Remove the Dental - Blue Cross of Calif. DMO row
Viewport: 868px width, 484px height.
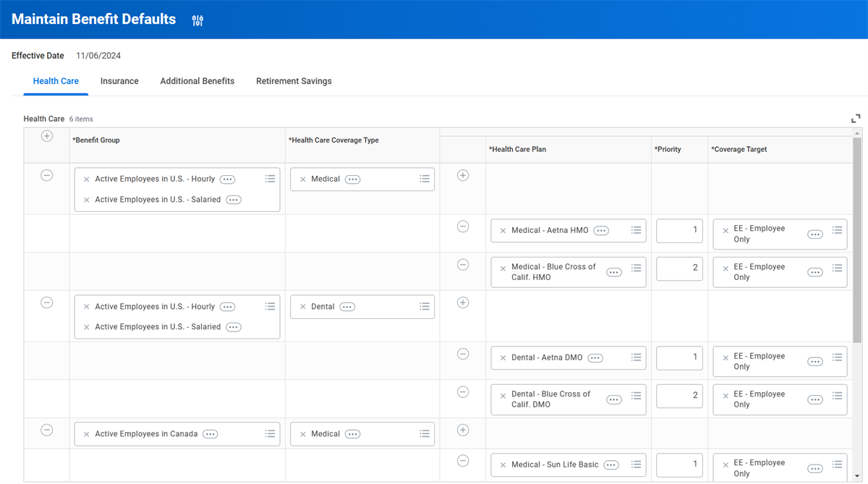pyautogui.click(x=463, y=391)
